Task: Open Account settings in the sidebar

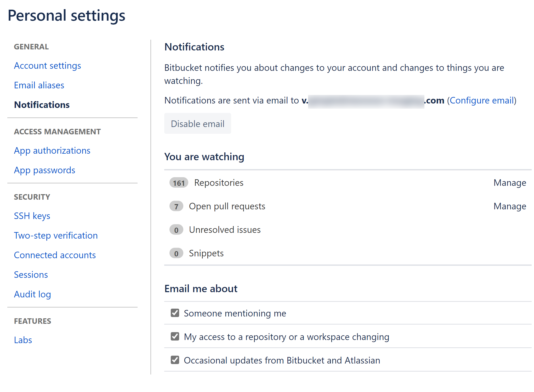Action: click(47, 66)
